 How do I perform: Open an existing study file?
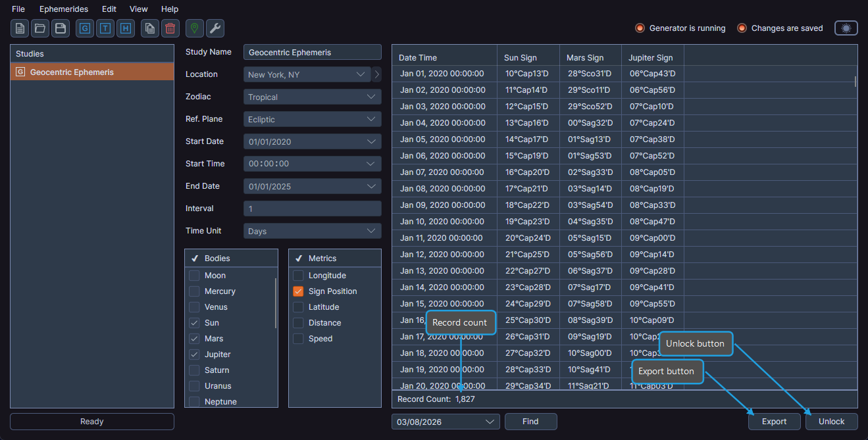(x=40, y=28)
